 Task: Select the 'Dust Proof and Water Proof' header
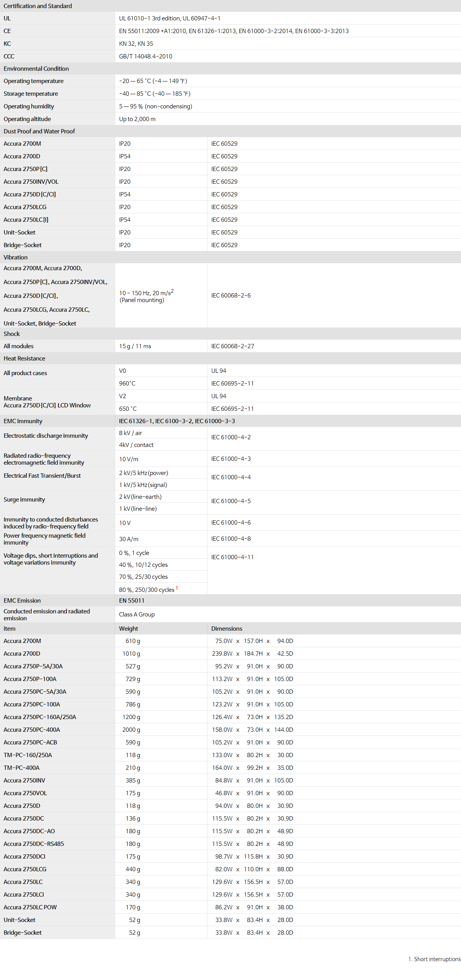click(x=39, y=131)
